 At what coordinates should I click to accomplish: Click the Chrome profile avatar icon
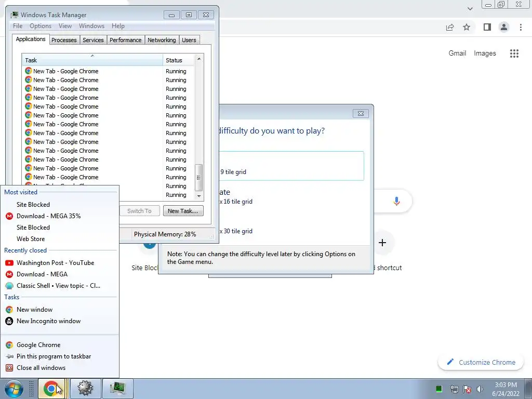(x=504, y=27)
